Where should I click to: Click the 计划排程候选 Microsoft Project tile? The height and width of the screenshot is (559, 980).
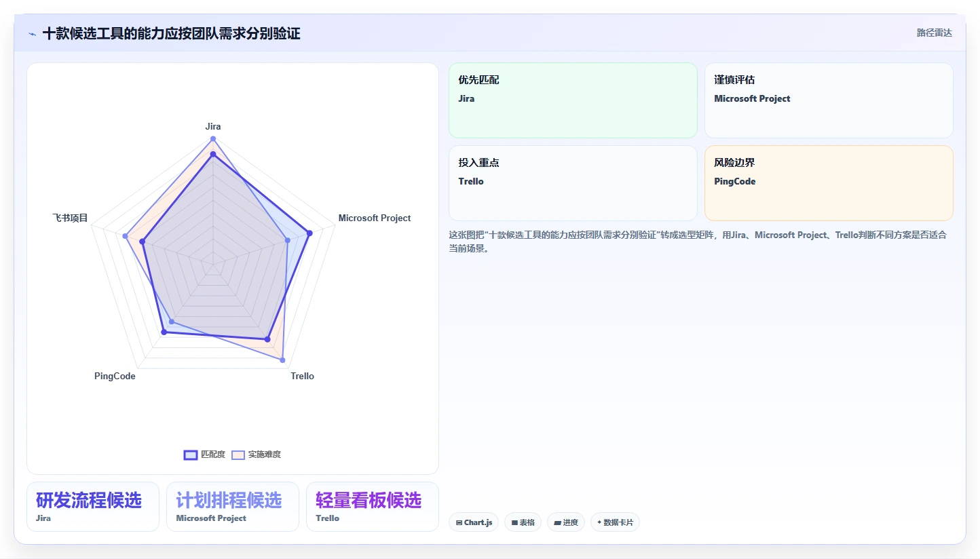232,507
